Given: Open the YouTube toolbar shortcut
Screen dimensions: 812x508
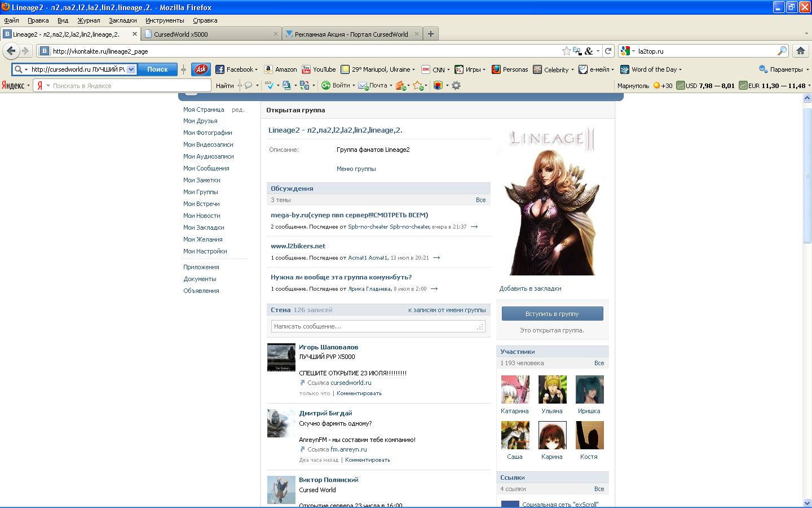Looking at the screenshot, I should (319, 69).
